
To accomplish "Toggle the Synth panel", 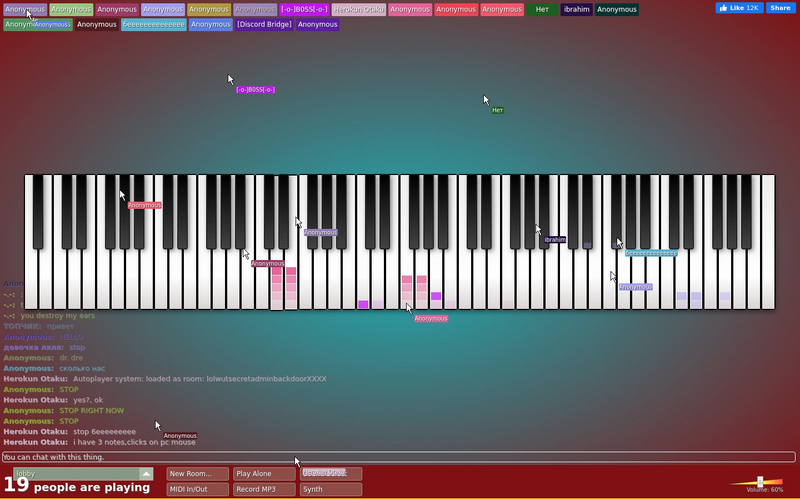I will pos(331,489).
